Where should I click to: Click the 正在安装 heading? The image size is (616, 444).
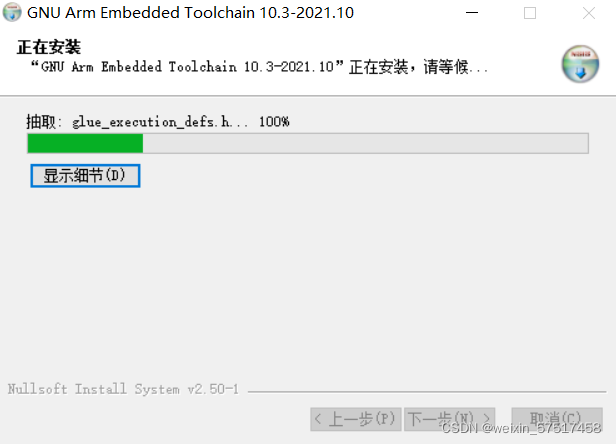pyautogui.click(x=49, y=47)
